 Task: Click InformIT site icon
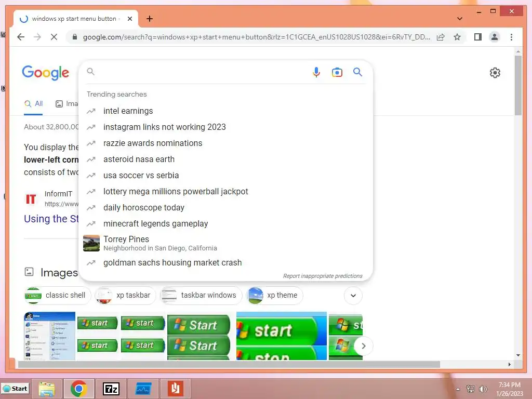tap(31, 199)
